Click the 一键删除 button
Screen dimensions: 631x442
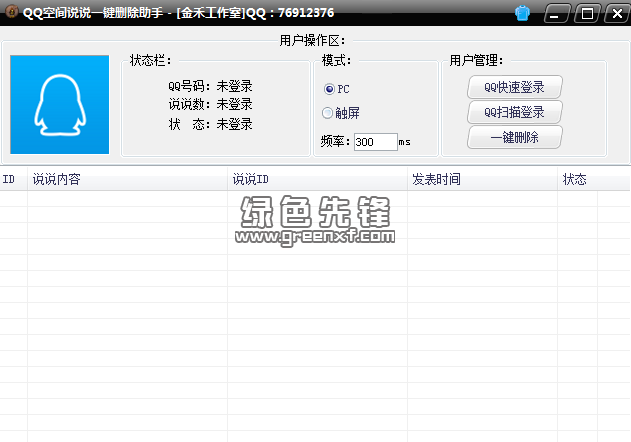pos(514,137)
